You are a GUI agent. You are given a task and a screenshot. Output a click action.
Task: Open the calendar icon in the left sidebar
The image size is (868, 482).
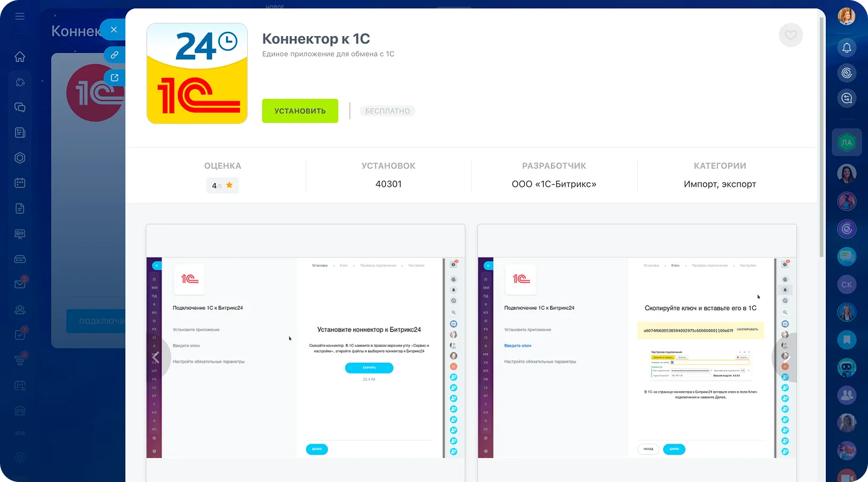coord(20,183)
